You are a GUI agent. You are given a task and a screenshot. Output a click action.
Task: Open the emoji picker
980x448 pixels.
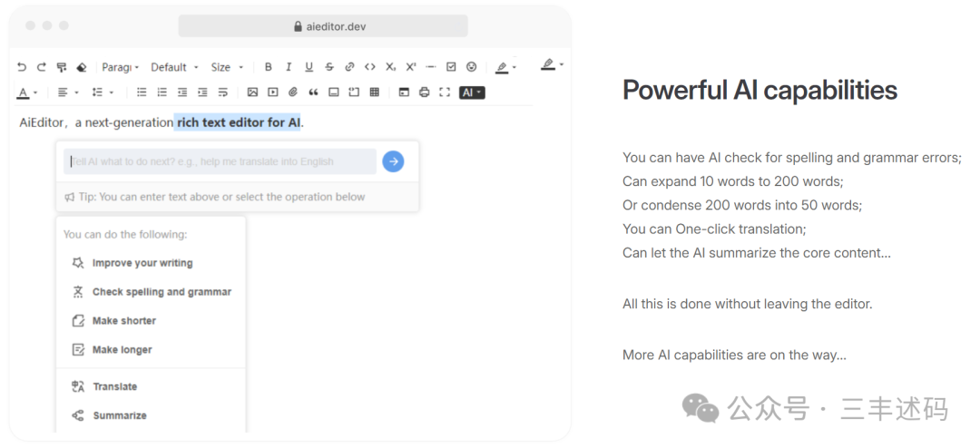(x=471, y=67)
